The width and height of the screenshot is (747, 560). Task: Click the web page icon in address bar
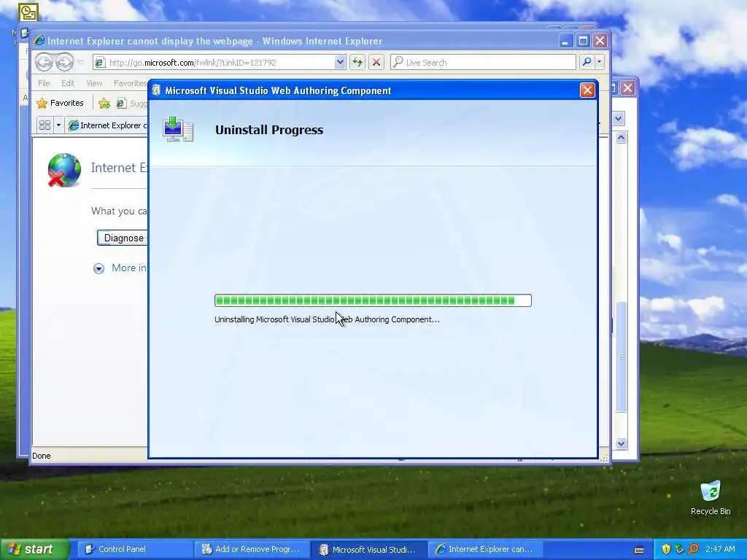click(x=99, y=63)
